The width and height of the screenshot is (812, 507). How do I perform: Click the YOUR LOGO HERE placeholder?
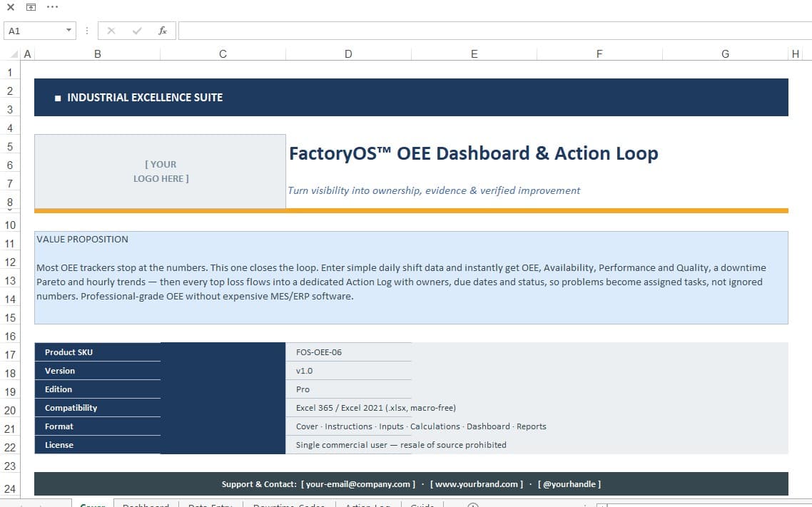coord(161,171)
